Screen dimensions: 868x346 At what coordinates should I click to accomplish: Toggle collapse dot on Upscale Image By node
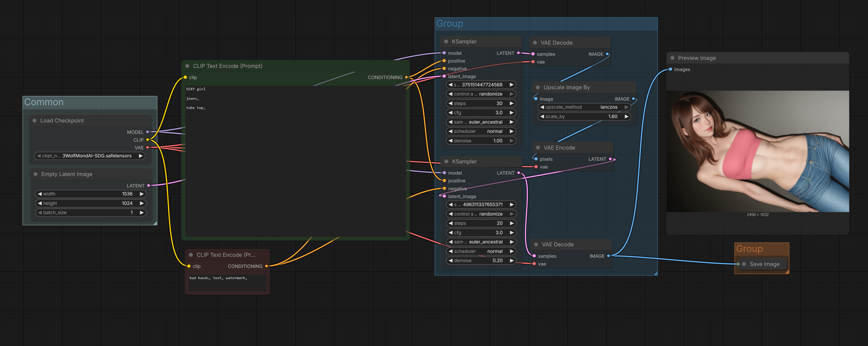(538, 87)
